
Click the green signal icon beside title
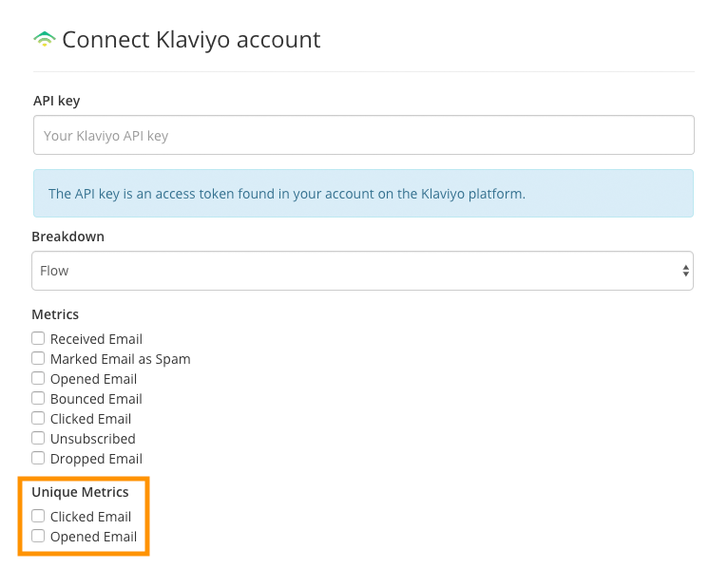tap(45, 40)
